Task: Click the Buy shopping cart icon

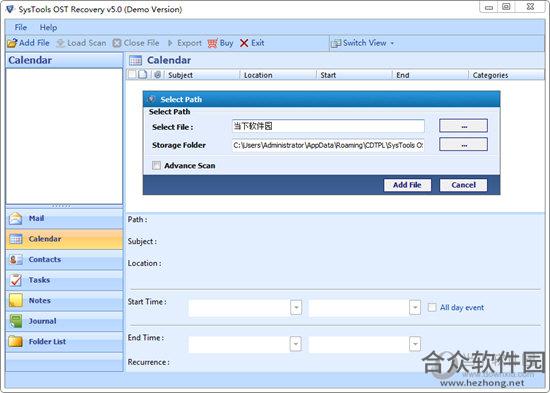Action: tap(213, 43)
